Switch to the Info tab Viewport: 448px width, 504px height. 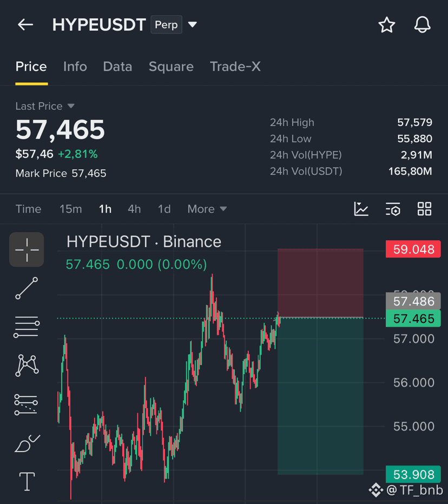point(75,67)
